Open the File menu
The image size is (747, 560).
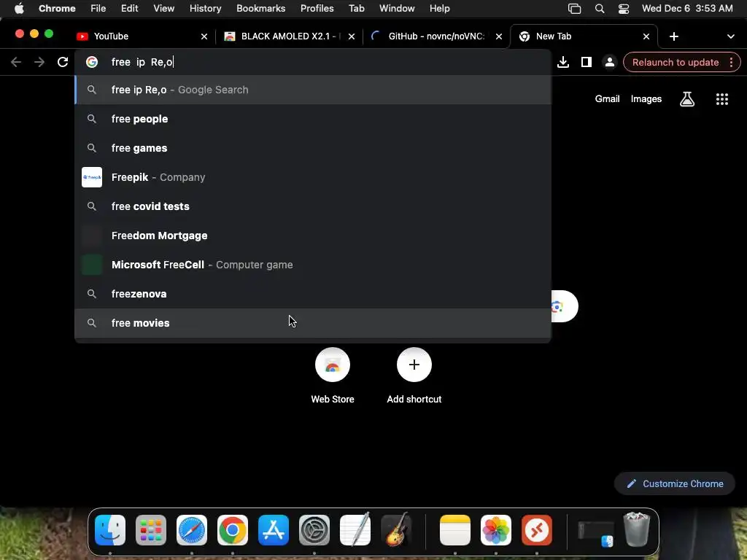98,9
